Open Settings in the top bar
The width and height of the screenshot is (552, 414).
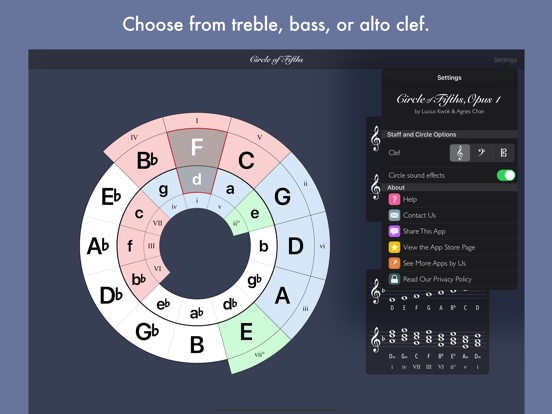click(505, 60)
